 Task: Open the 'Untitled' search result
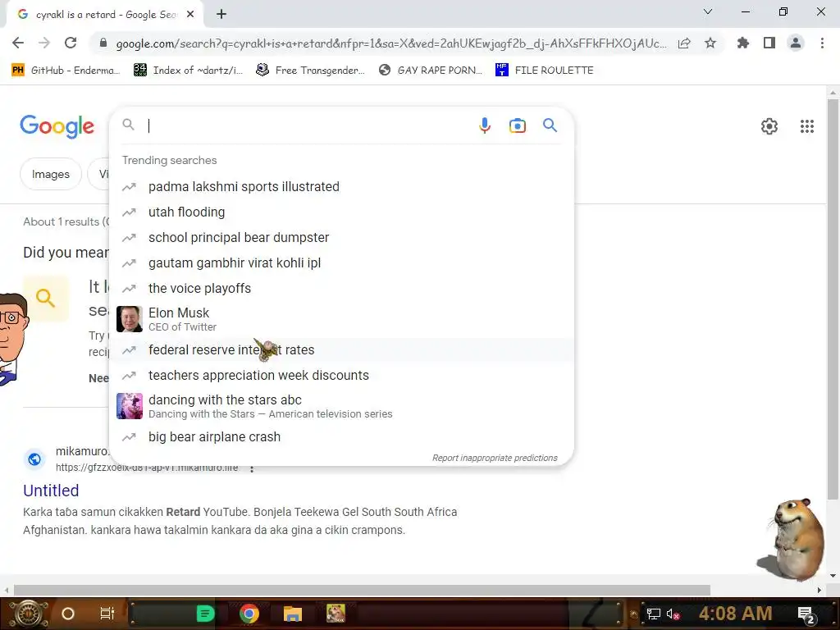click(x=51, y=491)
